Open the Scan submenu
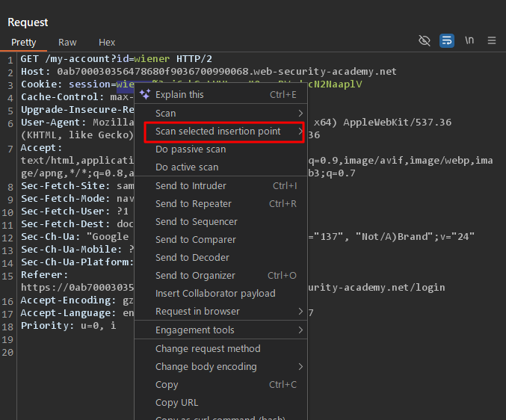The image size is (506, 420). point(220,114)
